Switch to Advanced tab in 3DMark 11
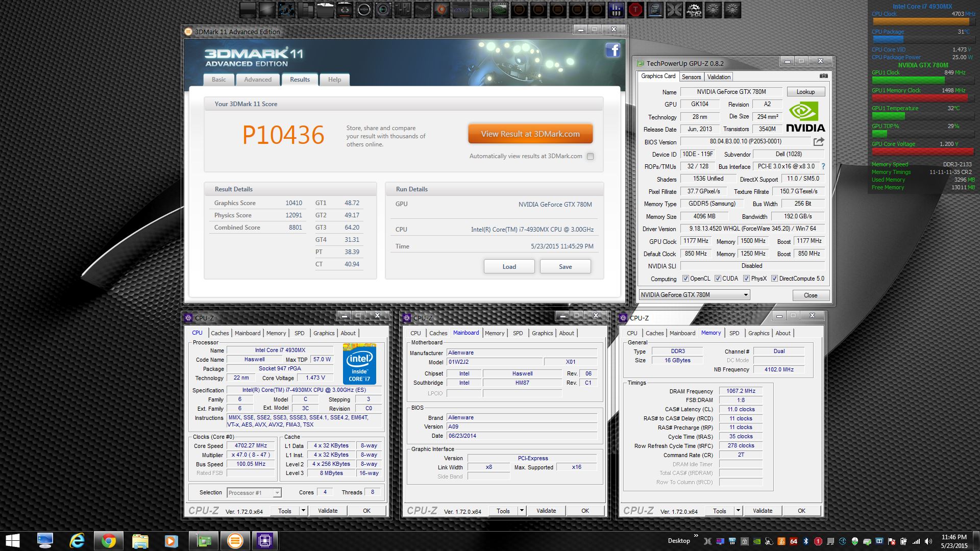The height and width of the screenshot is (551, 980). (258, 80)
